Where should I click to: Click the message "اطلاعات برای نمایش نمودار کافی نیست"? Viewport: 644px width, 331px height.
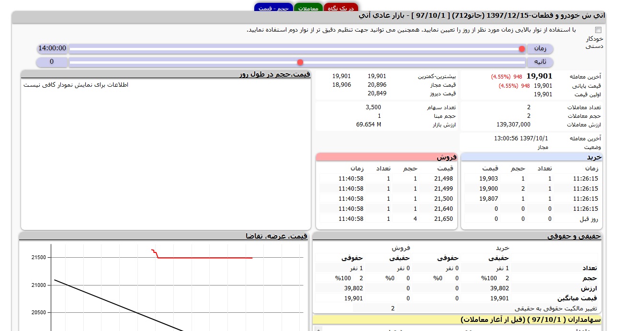[x=76, y=85]
